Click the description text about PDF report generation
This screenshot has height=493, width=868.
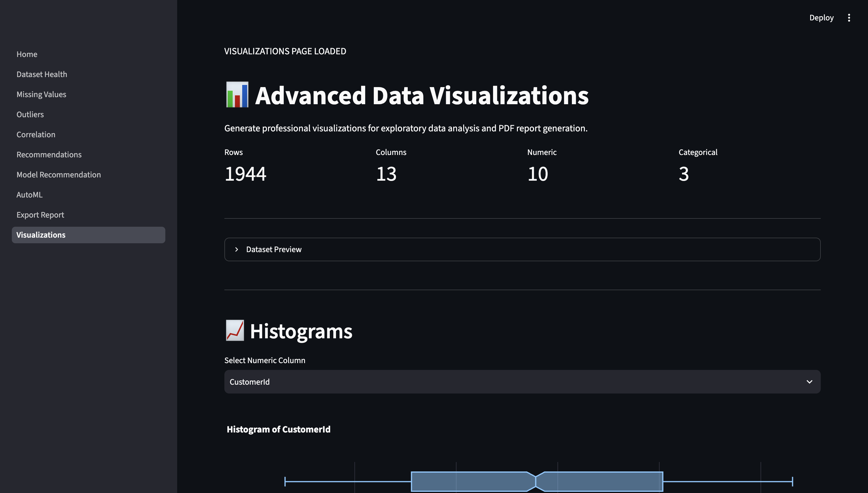click(406, 128)
